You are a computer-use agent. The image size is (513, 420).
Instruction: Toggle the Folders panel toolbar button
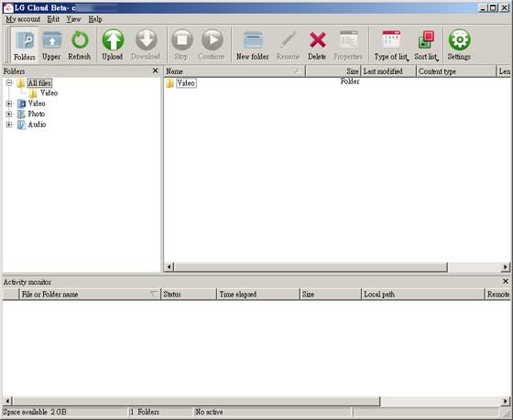[x=25, y=45]
